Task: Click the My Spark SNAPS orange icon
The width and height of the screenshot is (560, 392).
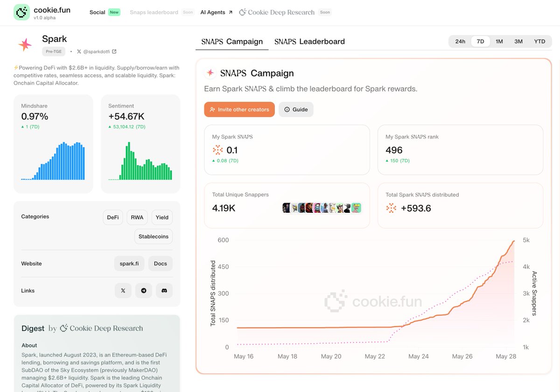Action: (218, 150)
